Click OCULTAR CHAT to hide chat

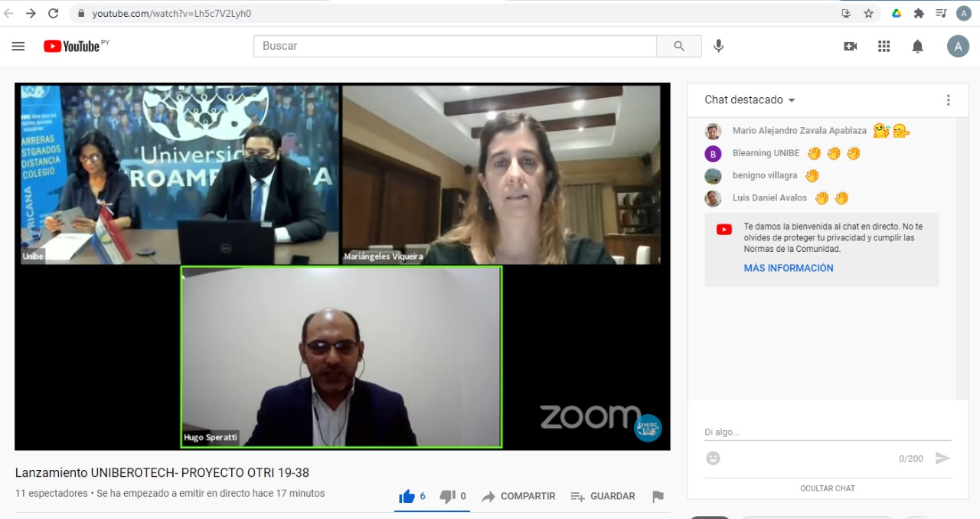(828, 488)
